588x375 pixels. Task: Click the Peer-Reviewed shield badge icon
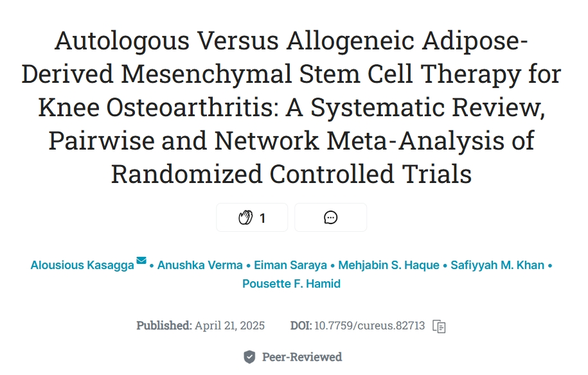(x=249, y=357)
